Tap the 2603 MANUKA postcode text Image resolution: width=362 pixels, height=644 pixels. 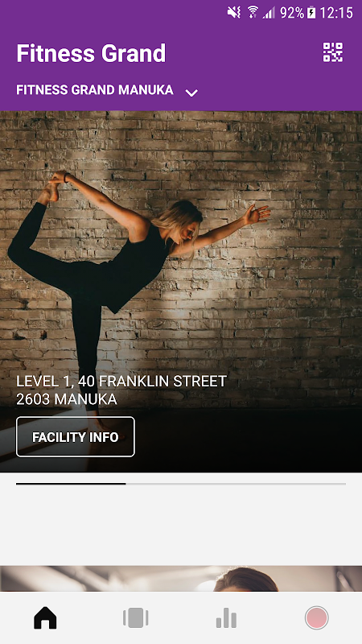tap(67, 399)
